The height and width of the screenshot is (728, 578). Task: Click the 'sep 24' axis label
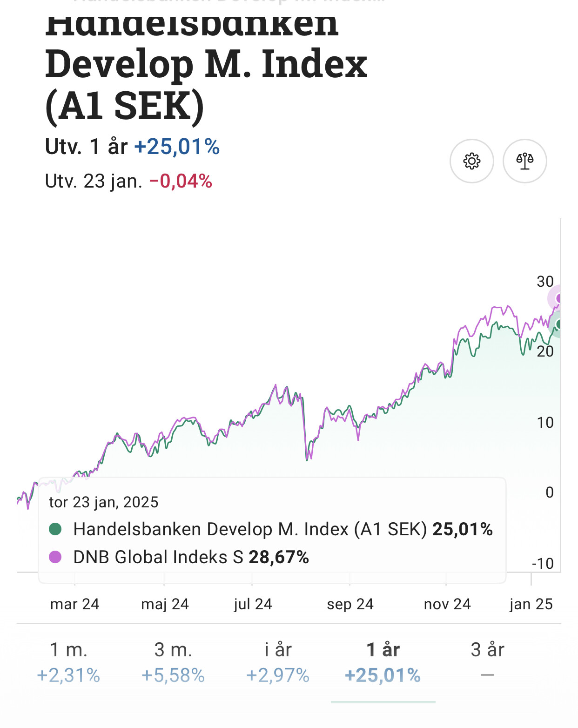pyautogui.click(x=350, y=604)
